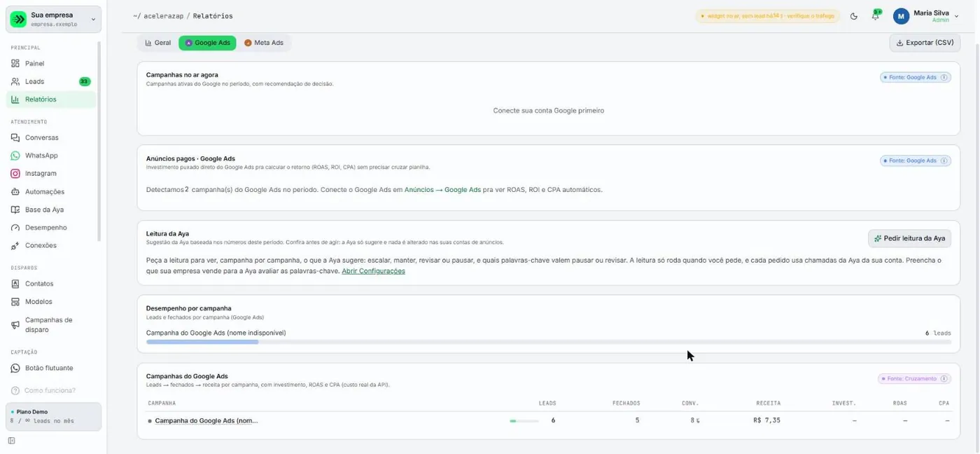Click the 6 leads count in Desempenho por campanha

click(937, 333)
